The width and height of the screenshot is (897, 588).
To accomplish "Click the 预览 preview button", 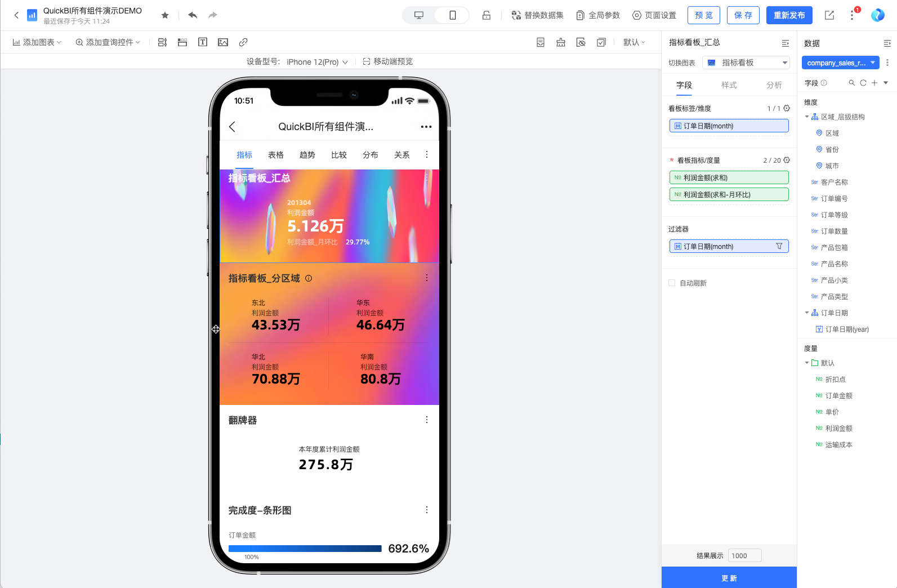I will pos(704,15).
